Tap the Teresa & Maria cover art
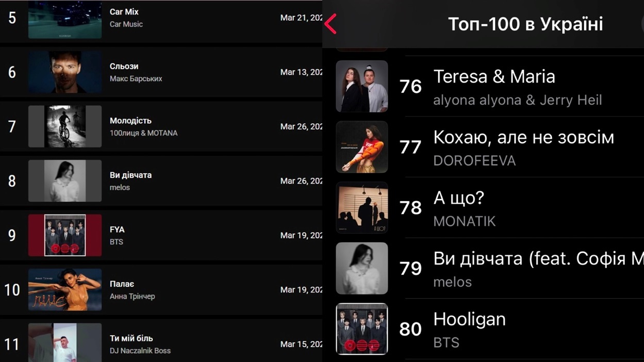Viewport: 644px width, 362px height. [361, 86]
